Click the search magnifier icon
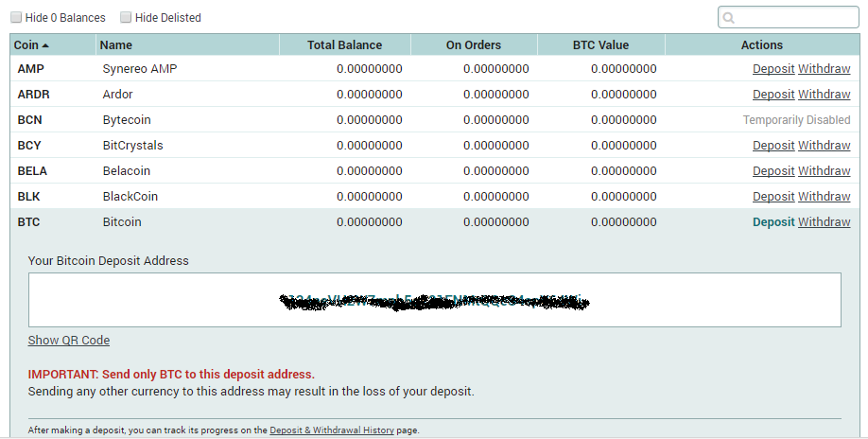 coord(730,18)
